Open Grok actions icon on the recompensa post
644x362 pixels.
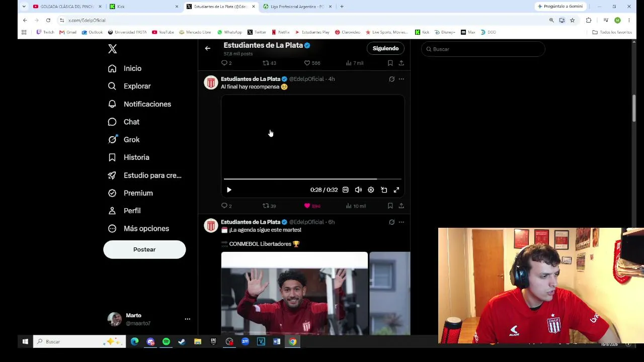click(391, 79)
